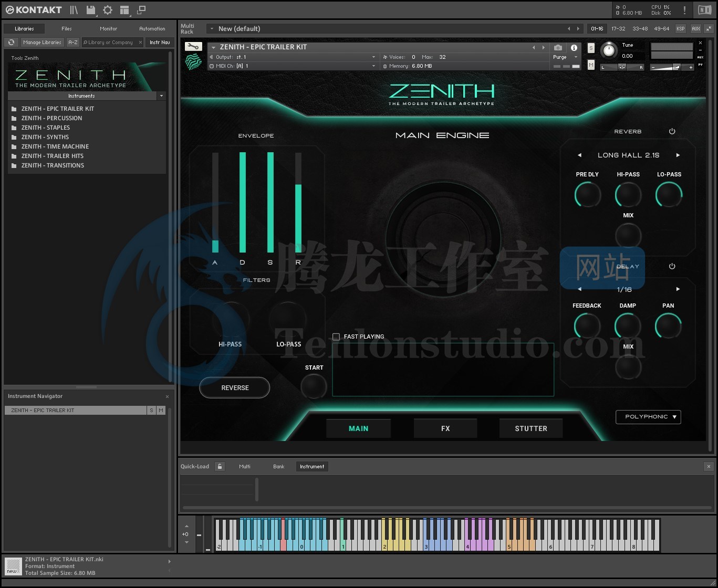The width and height of the screenshot is (718, 588).
Task: Go to next instrument in rack header
Action: point(543,47)
